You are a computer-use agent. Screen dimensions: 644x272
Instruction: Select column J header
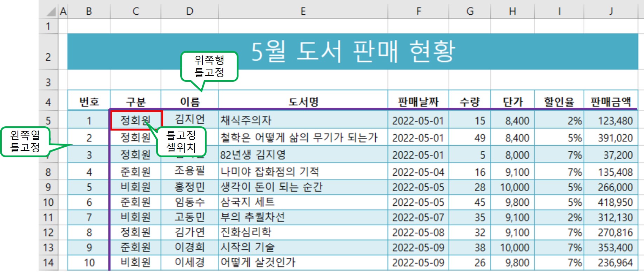[611, 12]
